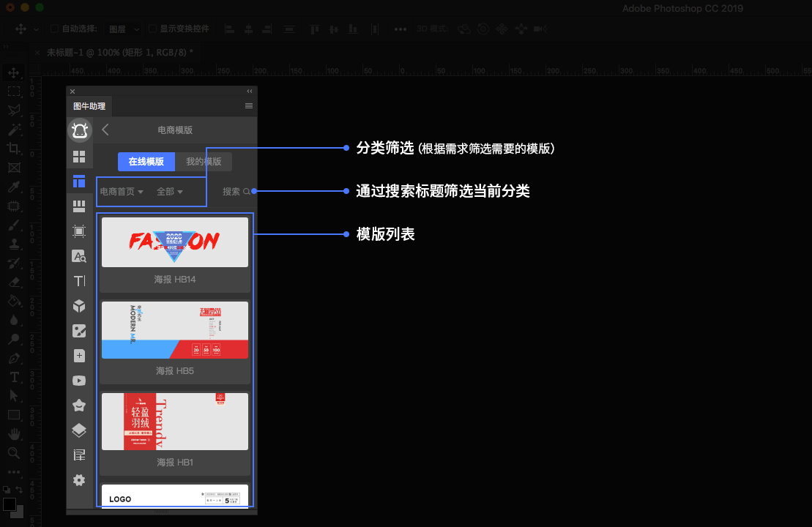Click the align top edges icon
The width and height of the screenshot is (812, 527).
314,29
